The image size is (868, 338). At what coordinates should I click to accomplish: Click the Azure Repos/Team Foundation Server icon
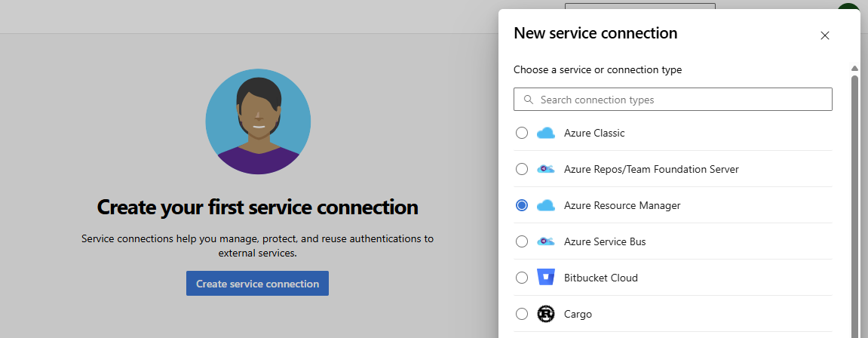click(x=546, y=169)
